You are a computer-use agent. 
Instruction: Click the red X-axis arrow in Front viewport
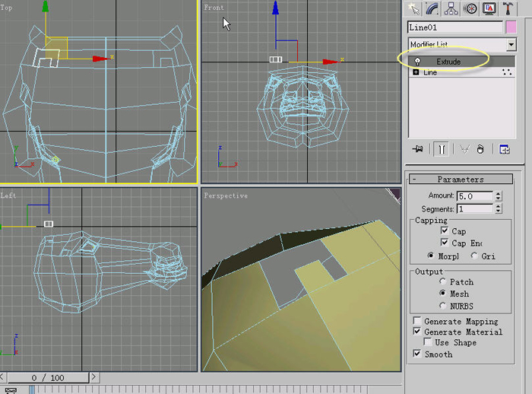tap(331, 62)
